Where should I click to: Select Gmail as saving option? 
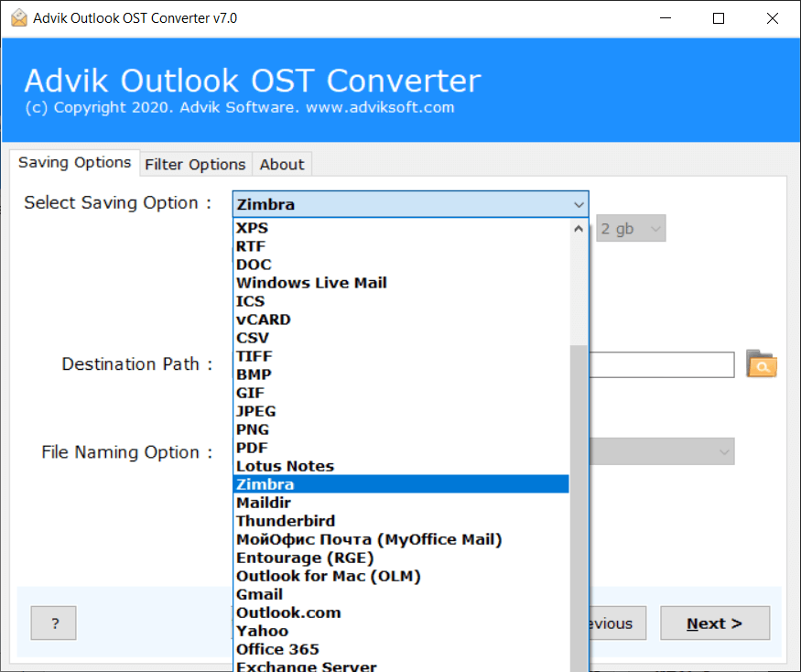401,595
